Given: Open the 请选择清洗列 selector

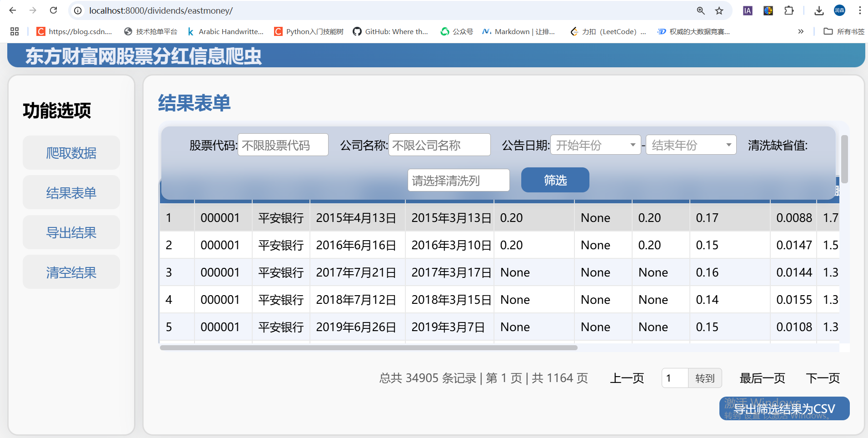Looking at the screenshot, I should 459,180.
